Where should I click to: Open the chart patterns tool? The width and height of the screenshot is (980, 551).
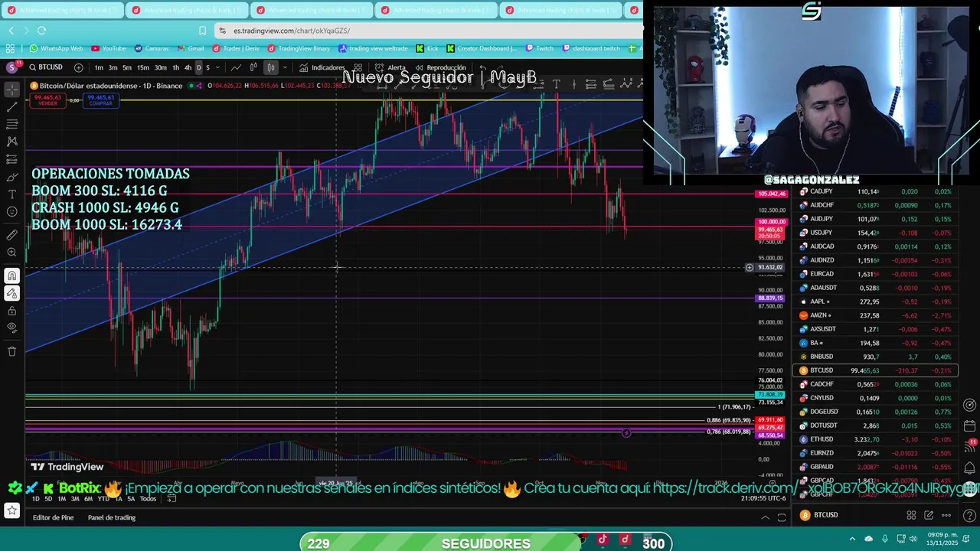click(12, 142)
